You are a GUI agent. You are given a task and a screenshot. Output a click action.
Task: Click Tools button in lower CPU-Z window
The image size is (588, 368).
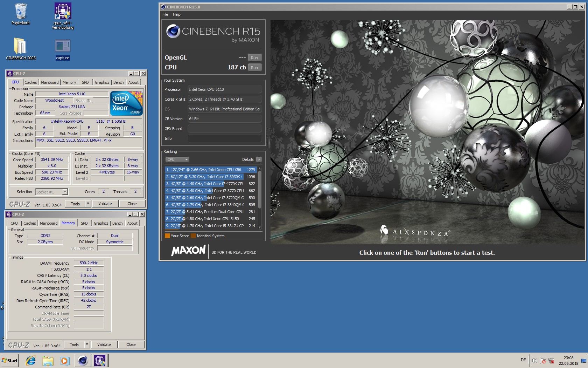[74, 345]
